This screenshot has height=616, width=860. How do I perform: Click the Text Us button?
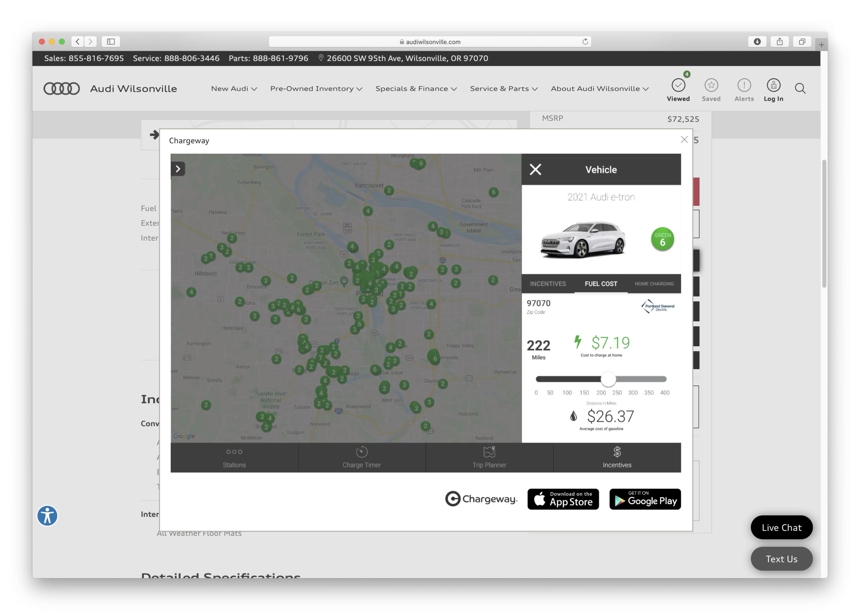(x=781, y=559)
